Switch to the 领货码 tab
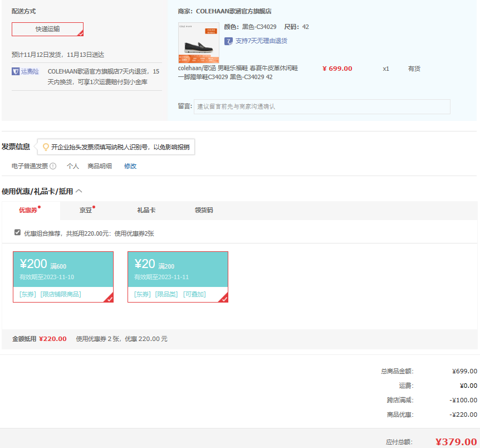Screen dimensions: 480x448 [204, 210]
